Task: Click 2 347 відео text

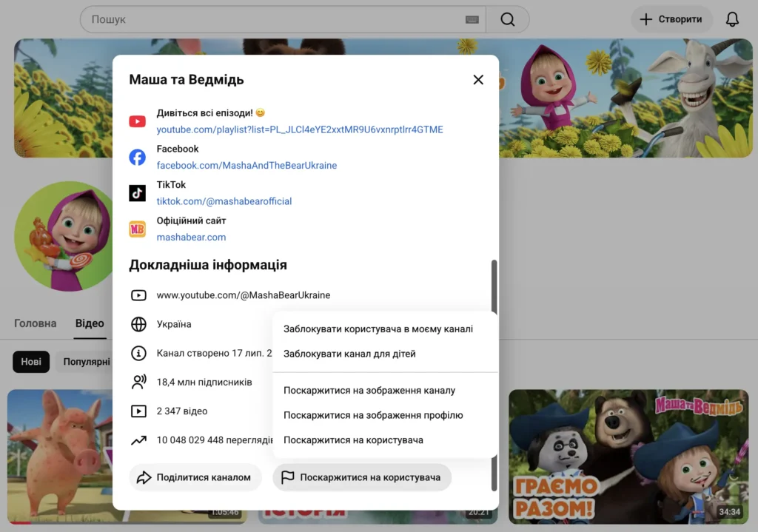Action: (182, 411)
